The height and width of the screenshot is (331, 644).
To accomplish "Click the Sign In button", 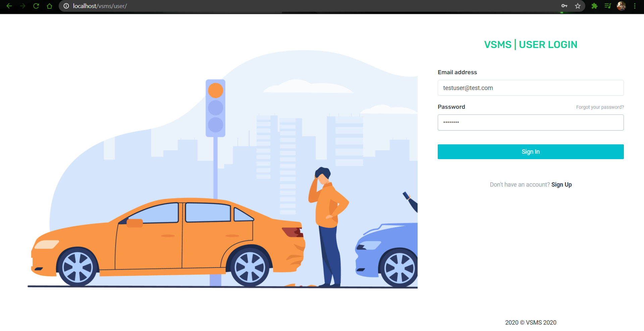I will point(530,151).
